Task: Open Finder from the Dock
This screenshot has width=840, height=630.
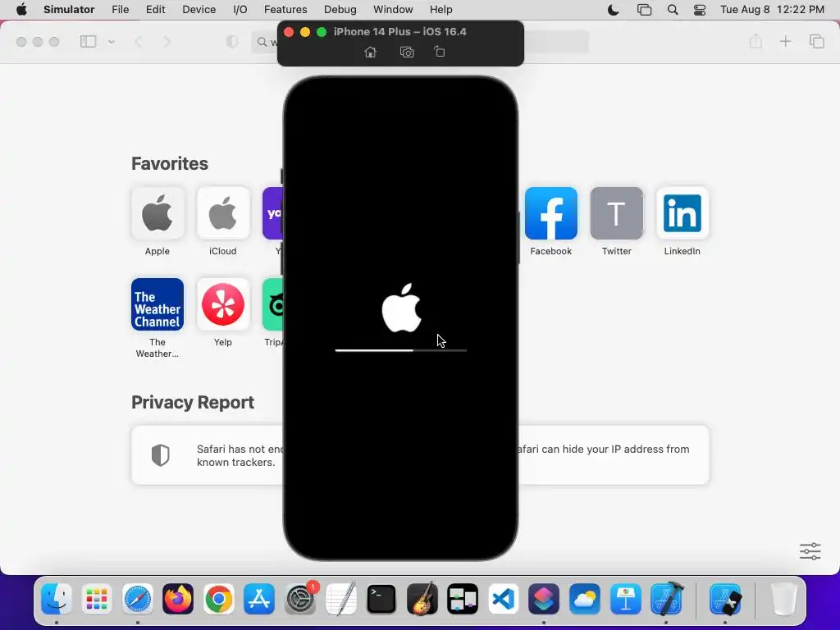Action: pos(57,598)
